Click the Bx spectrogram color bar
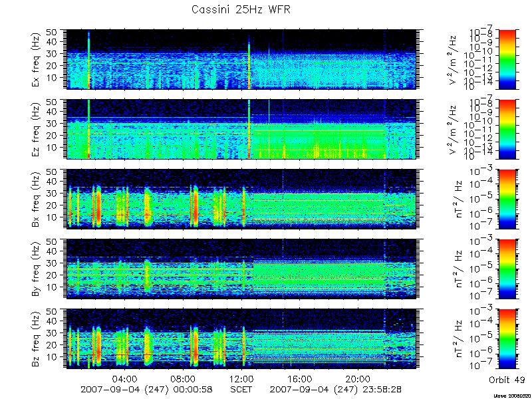Viewport: 532px width, 399px height. [507, 199]
